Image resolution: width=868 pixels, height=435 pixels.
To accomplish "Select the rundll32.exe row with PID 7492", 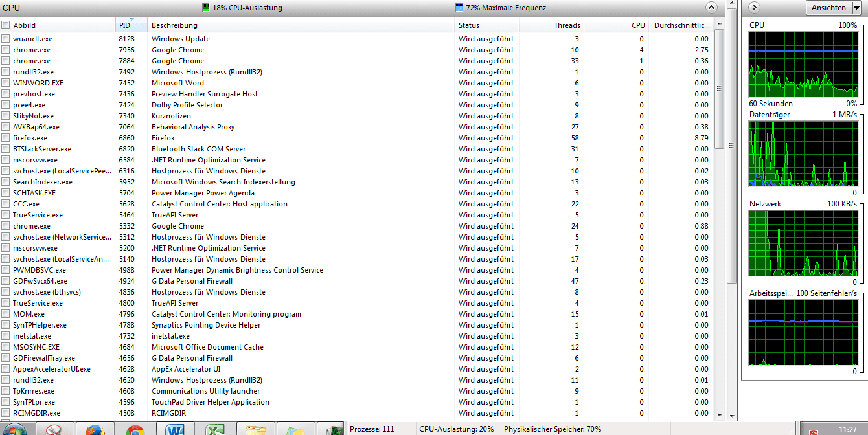I will [356, 72].
